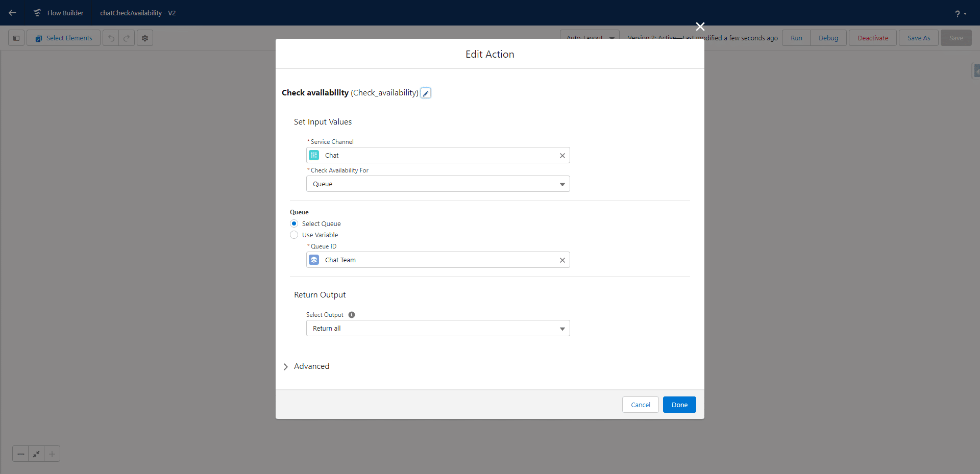Open the Auto-Layout dropdown

(590, 38)
